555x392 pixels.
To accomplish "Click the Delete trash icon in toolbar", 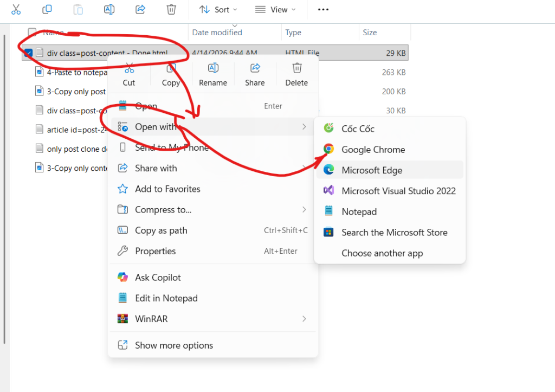I will [x=171, y=9].
